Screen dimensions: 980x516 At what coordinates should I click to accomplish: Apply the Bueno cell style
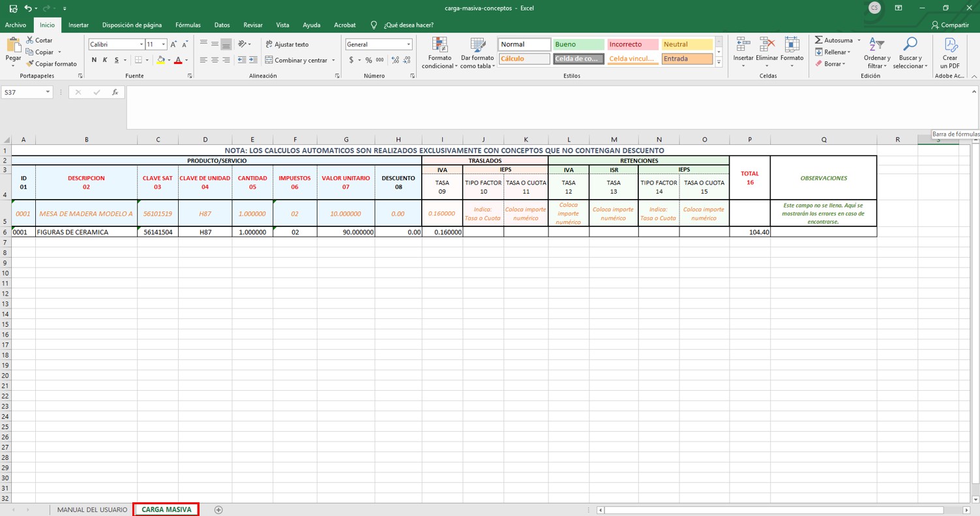click(x=578, y=44)
